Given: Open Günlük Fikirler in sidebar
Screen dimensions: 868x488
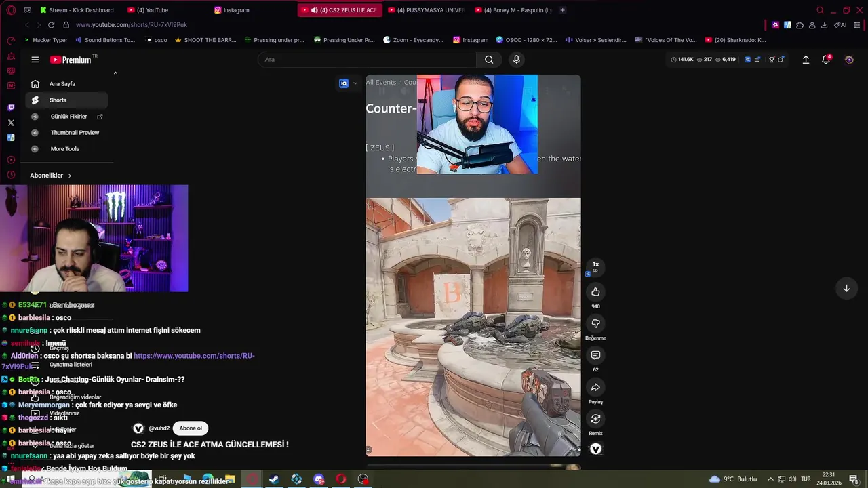Looking at the screenshot, I should pos(66,117).
